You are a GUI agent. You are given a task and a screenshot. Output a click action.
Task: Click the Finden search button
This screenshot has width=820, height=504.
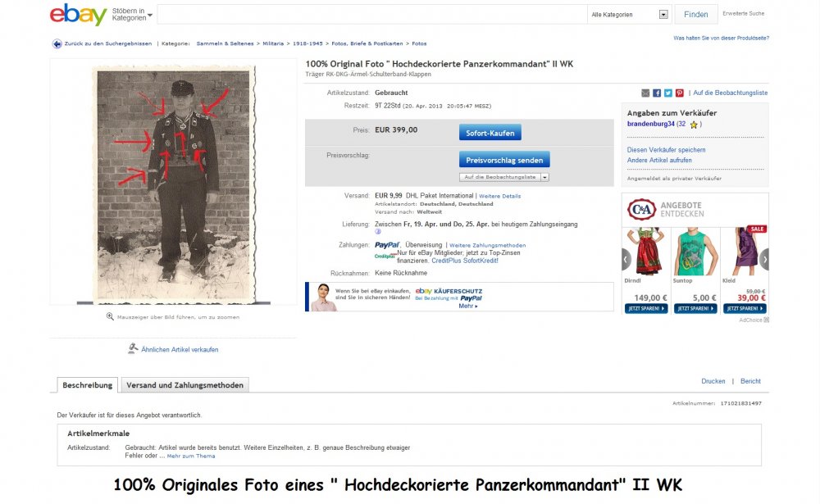(695, 15)
